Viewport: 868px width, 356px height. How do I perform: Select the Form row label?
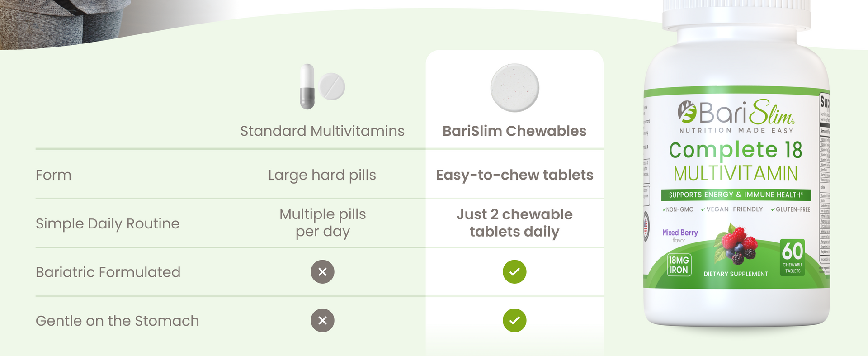coord(53,175)
